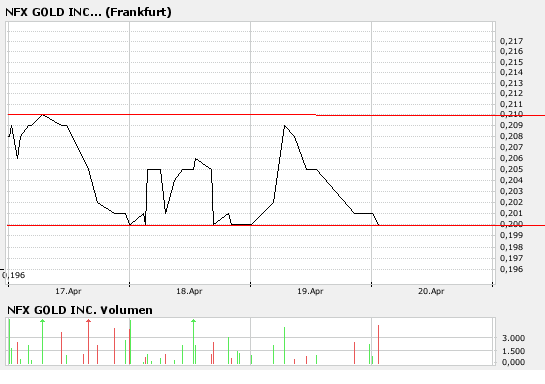The width and height of the screenshot is (545, 384).
Task: Click the 0,208 price axis label
Action: (x=511, y=136)
